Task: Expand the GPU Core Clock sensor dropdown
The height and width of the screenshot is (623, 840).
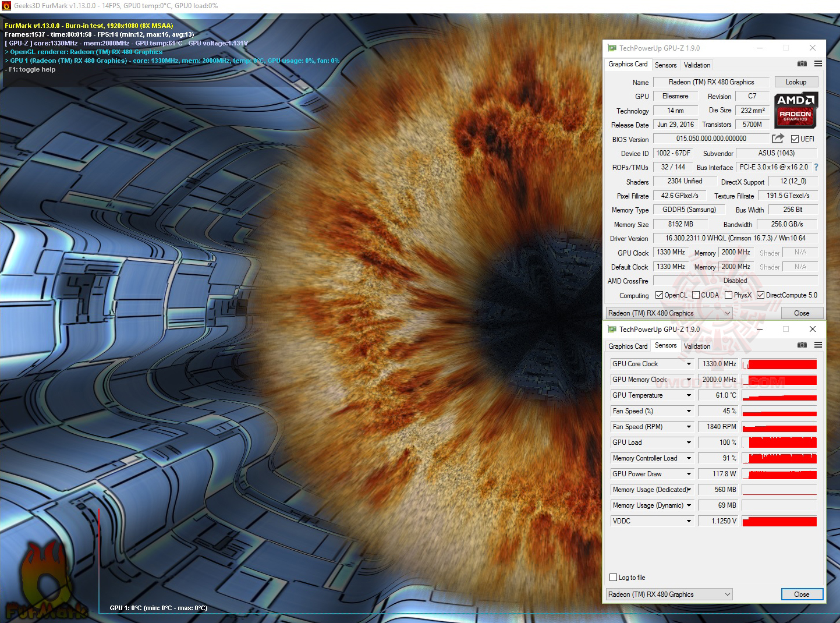Action: click(x=689, y=364)
